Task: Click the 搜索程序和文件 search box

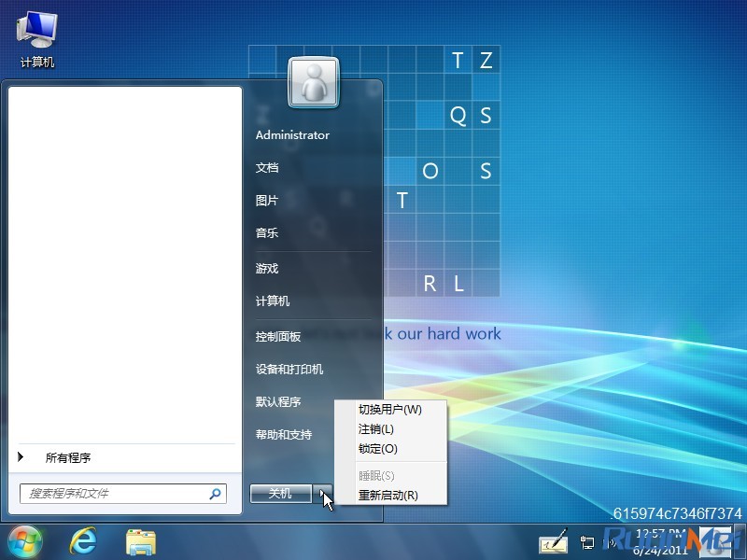Action: click(123, 494)
